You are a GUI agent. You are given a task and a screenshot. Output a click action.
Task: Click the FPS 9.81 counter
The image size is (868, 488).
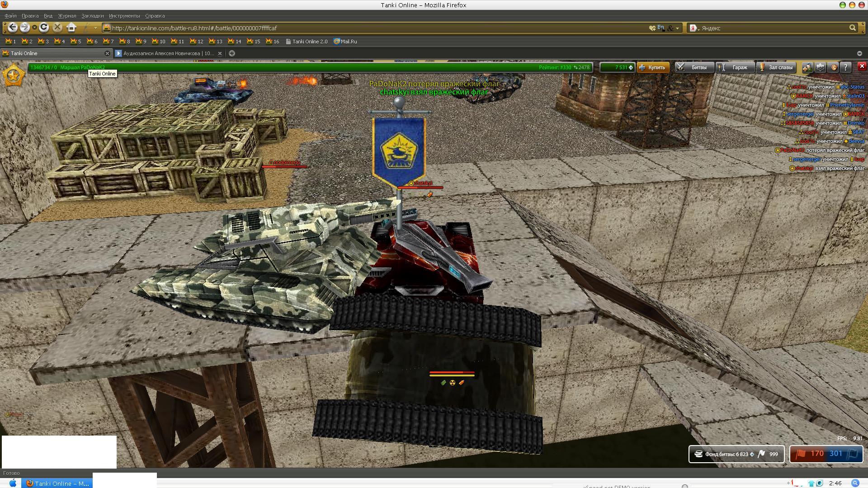click(x=849, y=438)
